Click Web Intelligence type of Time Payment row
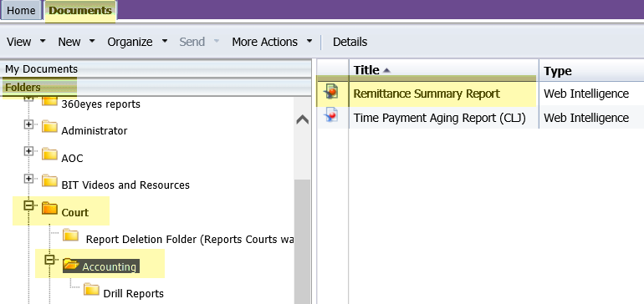Image resolution: width=644 pixels, height=304 pixels. (586, 118)
